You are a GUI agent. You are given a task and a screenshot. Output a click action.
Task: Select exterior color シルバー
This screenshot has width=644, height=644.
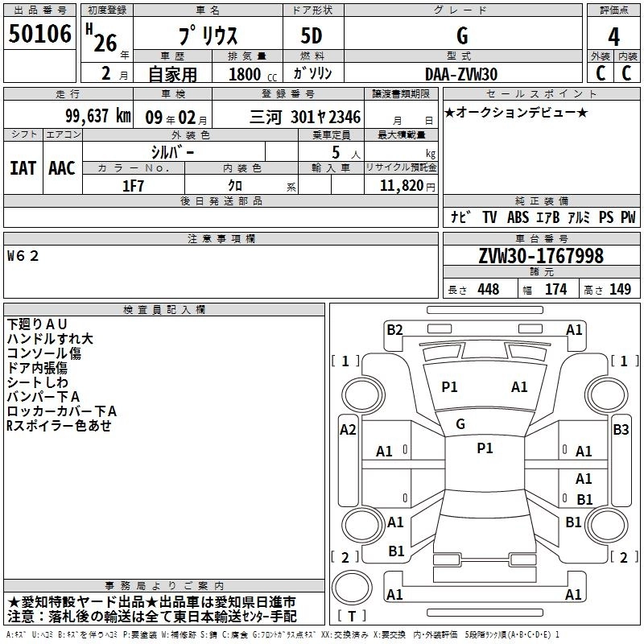point(172,152)
